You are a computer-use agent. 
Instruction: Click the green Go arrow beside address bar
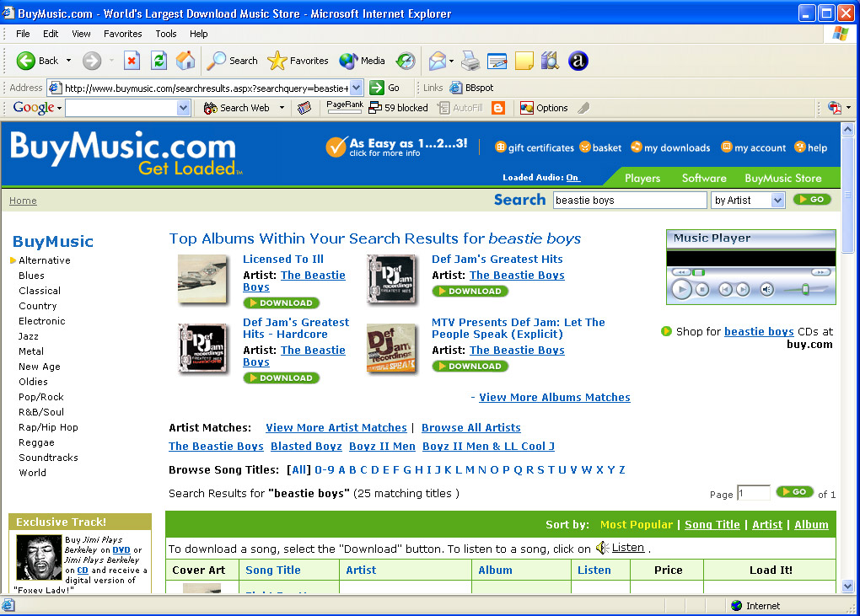377,88
